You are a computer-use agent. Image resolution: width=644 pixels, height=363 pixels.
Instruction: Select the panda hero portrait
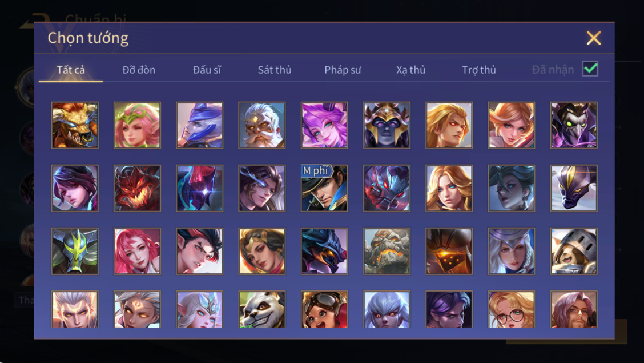click(262, 309)
